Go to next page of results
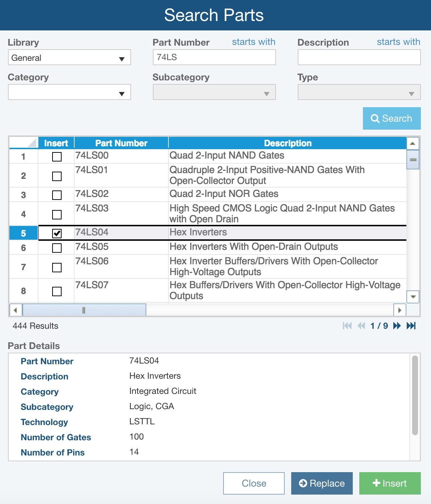 pos(397,326)
